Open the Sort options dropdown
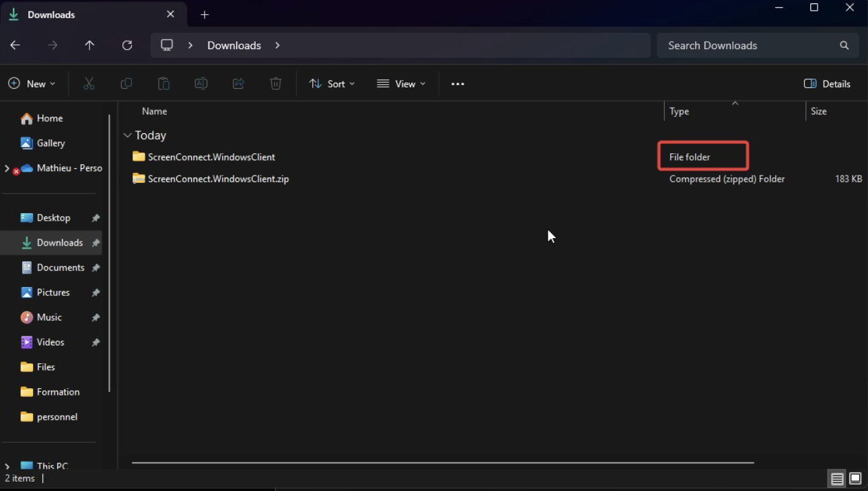This screenshot has width=868, height=491. (331, 83)
